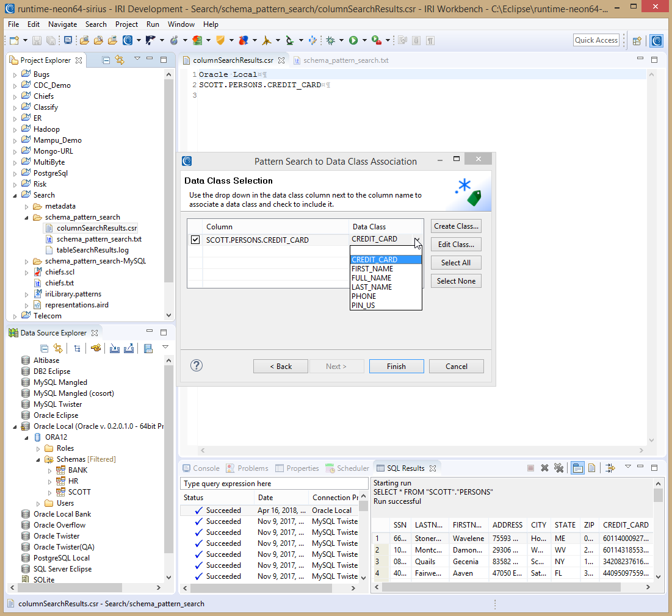Switch to the Problems tab
672x616 pixels.
coord(247,468)
